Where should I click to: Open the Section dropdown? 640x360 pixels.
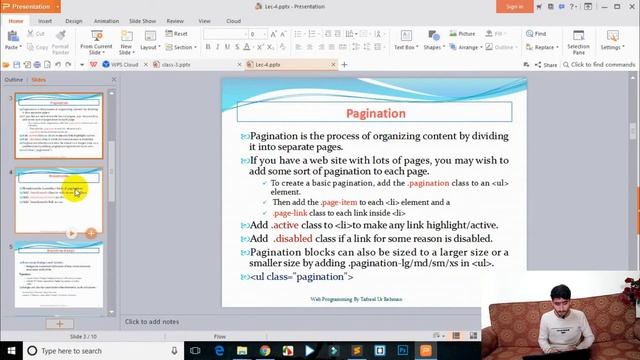[x=181, y=47]
